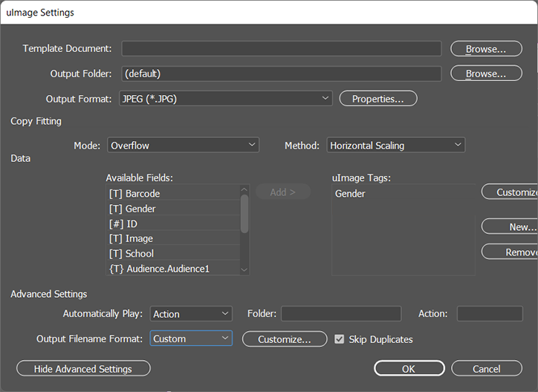Screen dimensions: 538x392
Task: Click the Available Fields scroll down arrow
Action: 244,270
